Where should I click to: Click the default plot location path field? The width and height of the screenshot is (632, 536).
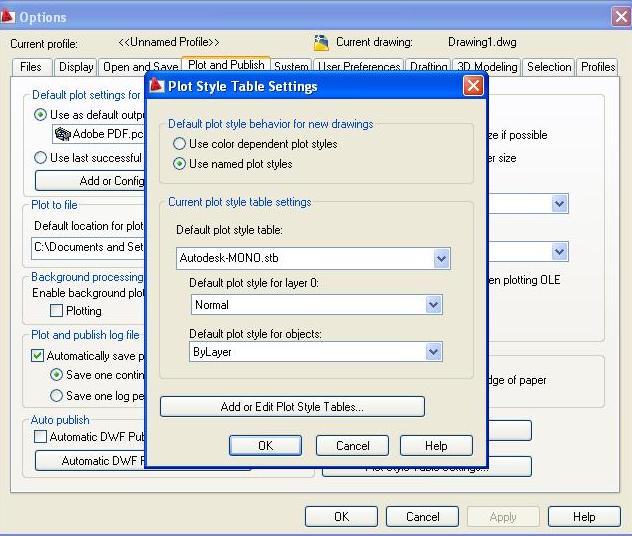pyautogui.click(x=88, y=247)
